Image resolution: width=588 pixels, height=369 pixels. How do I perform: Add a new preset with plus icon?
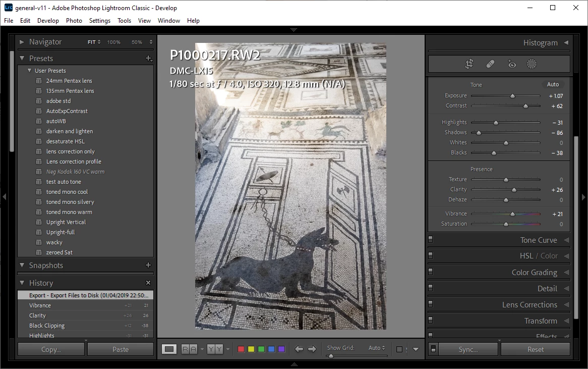(x=148, y=58)
